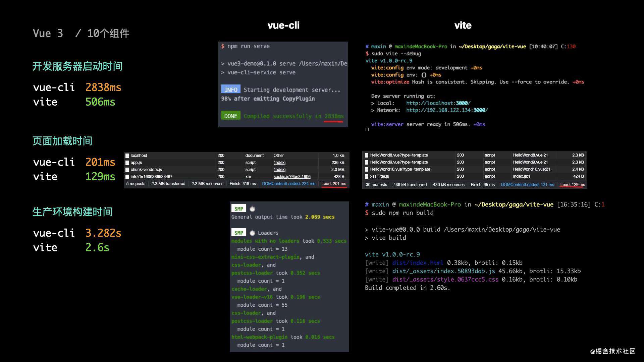644x362 pixels.
Task: Open the (index) initiator link in chunk-vendors.js row
Action: pyautogui.click(x=279, y=170)
